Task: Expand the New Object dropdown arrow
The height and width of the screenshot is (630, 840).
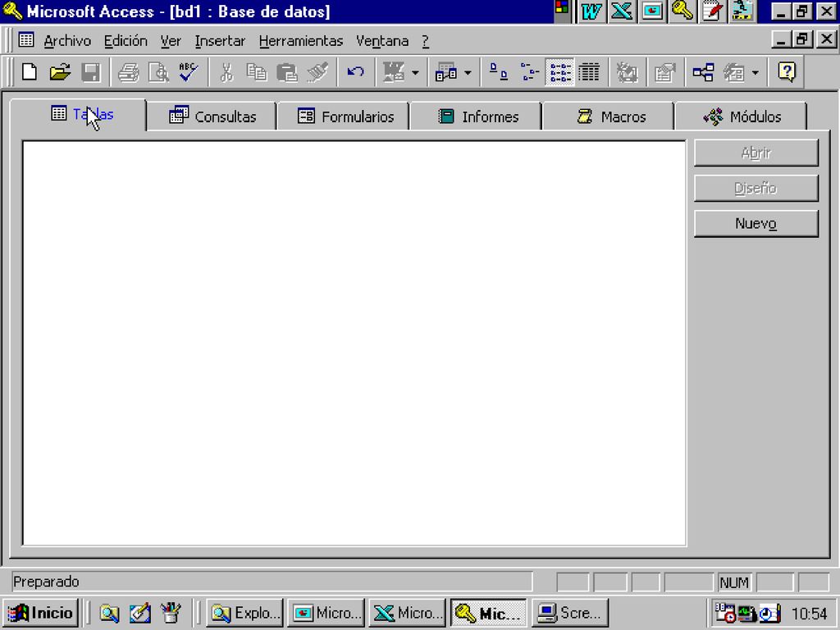Action: pos(756,72)
